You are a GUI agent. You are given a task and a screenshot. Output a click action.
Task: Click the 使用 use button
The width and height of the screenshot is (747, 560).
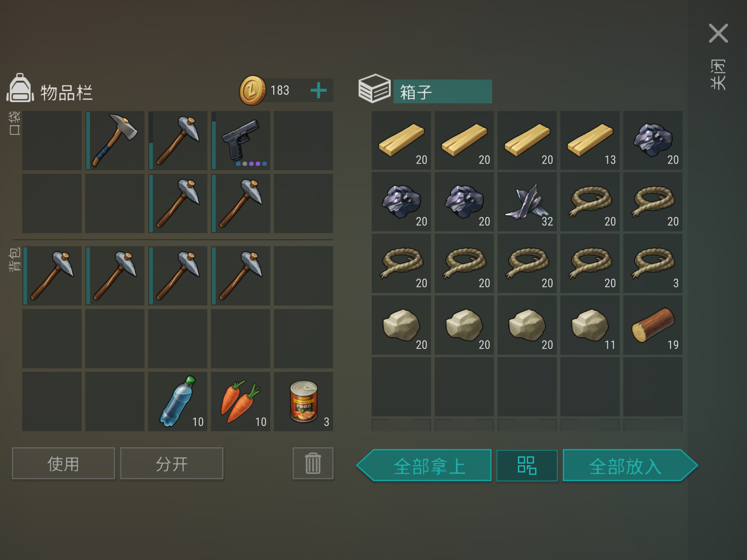click(63, 463)
